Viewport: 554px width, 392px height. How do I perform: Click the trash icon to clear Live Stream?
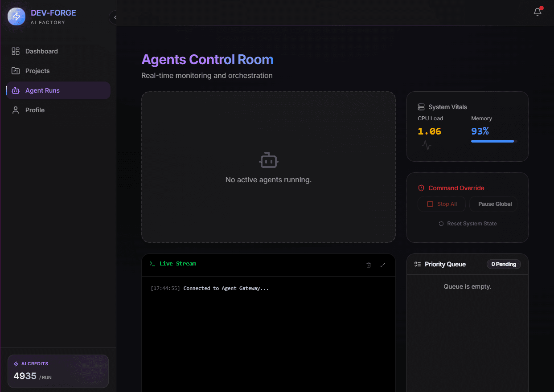coord(369,265)
